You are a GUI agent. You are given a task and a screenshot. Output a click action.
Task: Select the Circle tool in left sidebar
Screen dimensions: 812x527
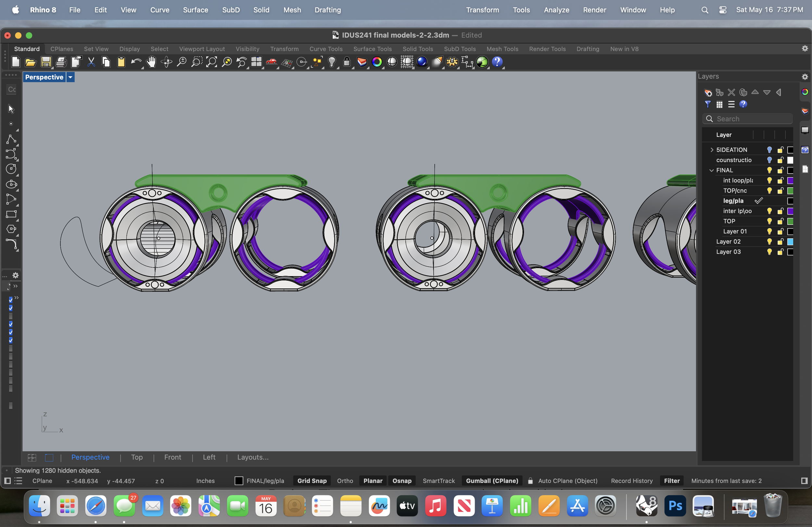pos(11,169)
